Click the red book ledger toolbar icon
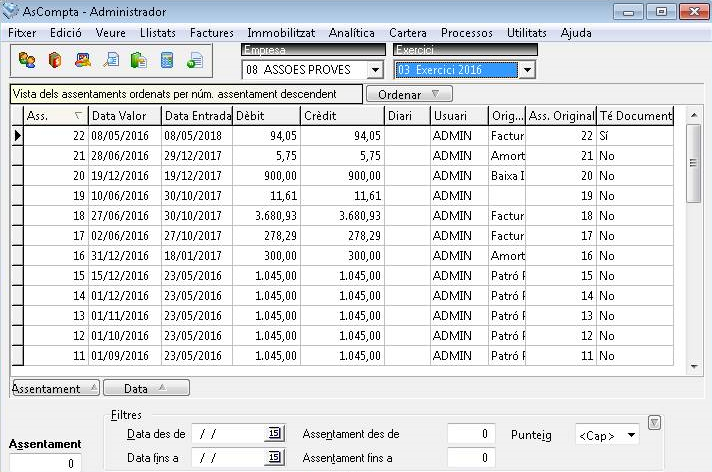Screen dimensions: 712x472 click(x=55, y=60)
